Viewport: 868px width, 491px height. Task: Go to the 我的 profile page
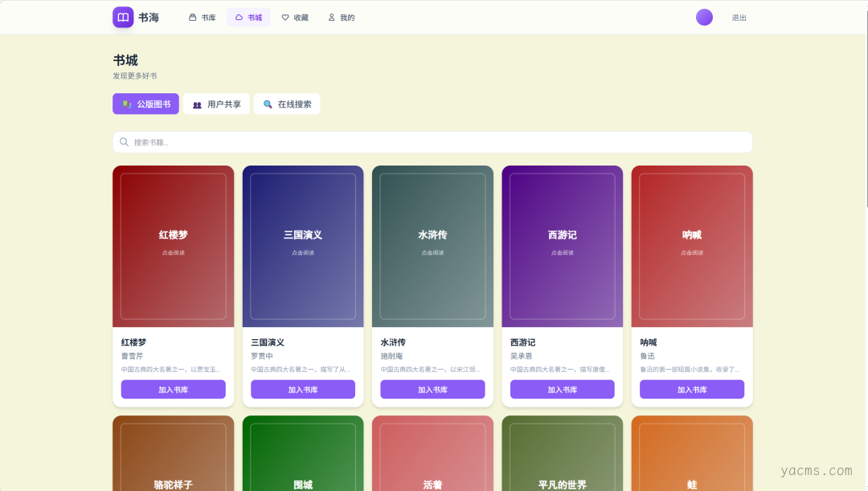[341, 18]
